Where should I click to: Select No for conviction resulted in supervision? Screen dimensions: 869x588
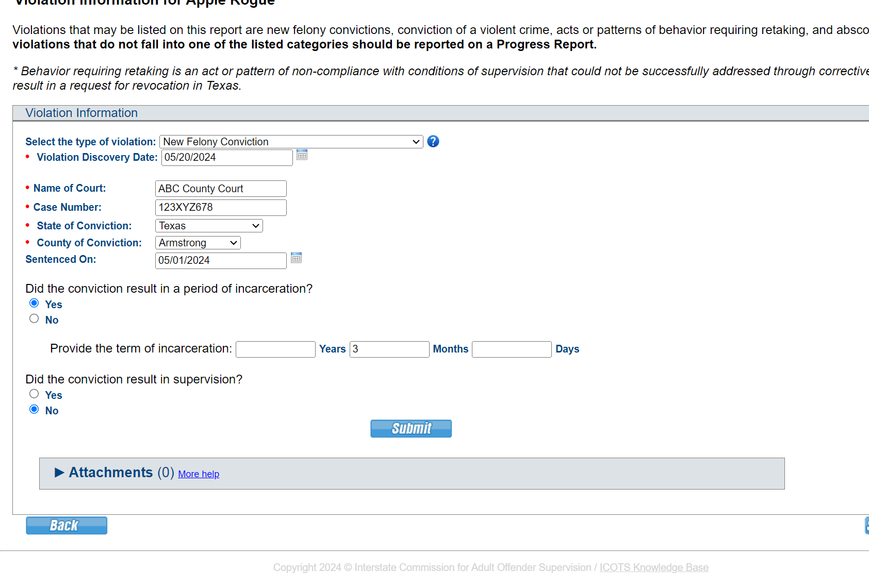click(x=34, y=409)
